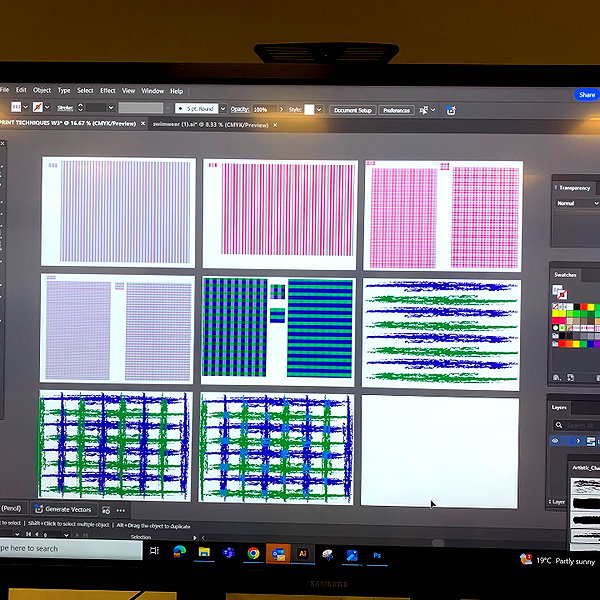Open the artboard number dropdown
600x600 pixels.
[66, 535]
